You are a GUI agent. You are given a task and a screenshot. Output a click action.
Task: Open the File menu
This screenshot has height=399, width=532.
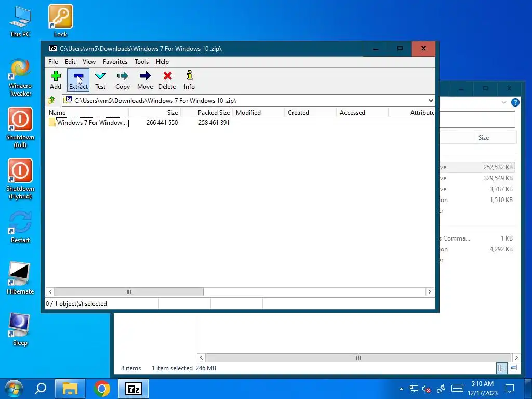pyautogui.click(x=53, y=62)
